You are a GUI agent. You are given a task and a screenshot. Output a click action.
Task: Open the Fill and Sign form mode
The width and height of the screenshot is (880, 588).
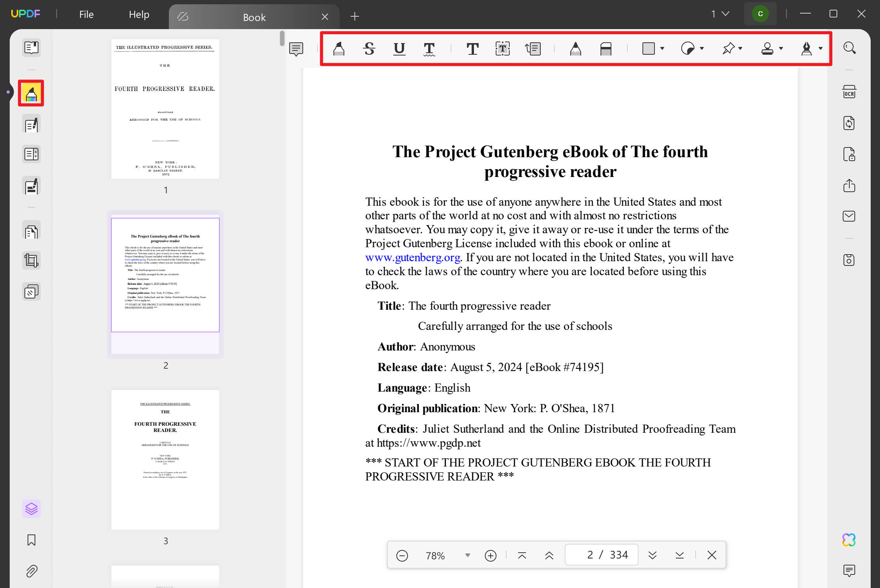(x=31, y=186)
